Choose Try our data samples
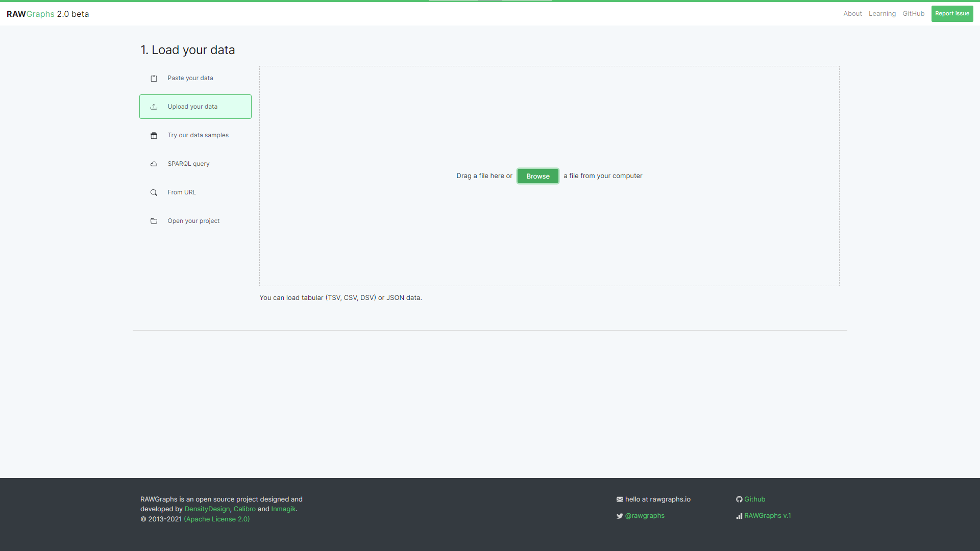This screenshot has height=551, width=980. (195, 135)
